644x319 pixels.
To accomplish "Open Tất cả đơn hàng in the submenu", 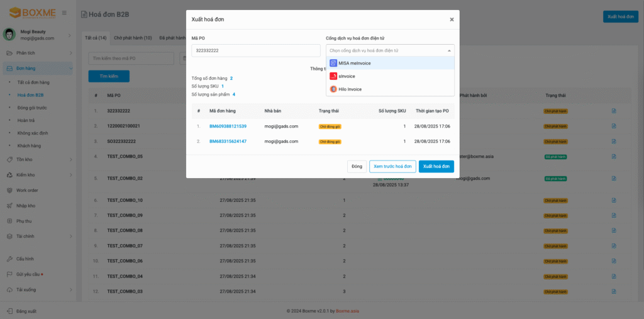I will coord(33,82).
